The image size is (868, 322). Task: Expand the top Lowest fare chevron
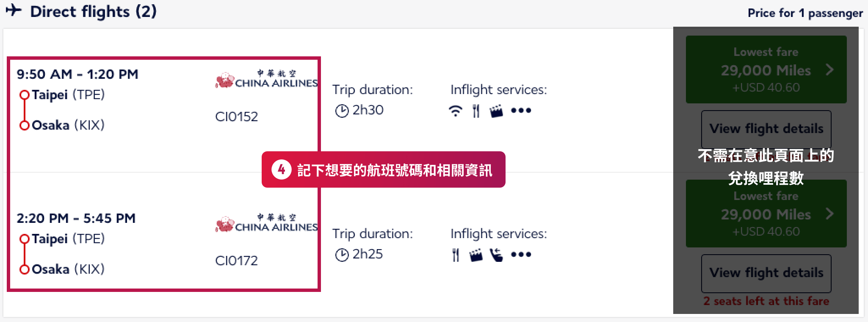[x=830, y=69]
